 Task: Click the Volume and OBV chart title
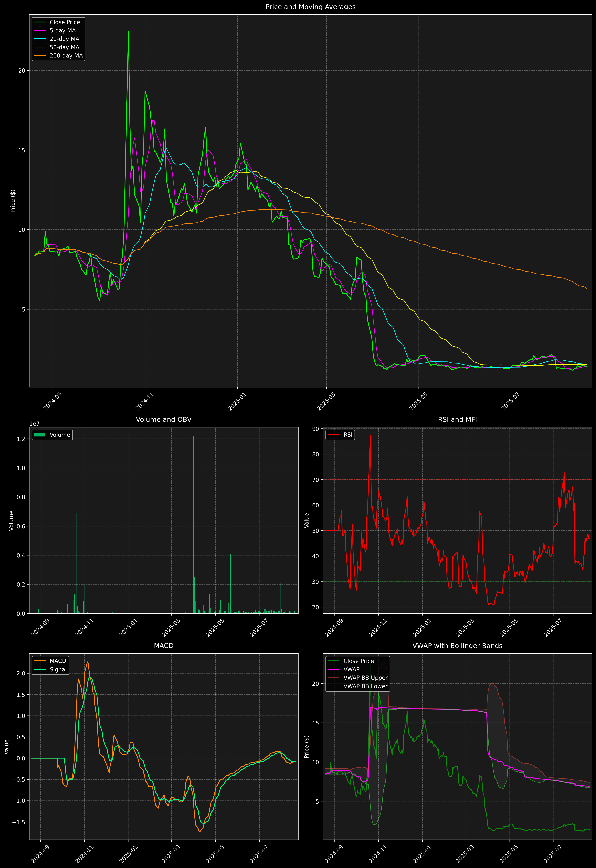[x=164, y=419]
